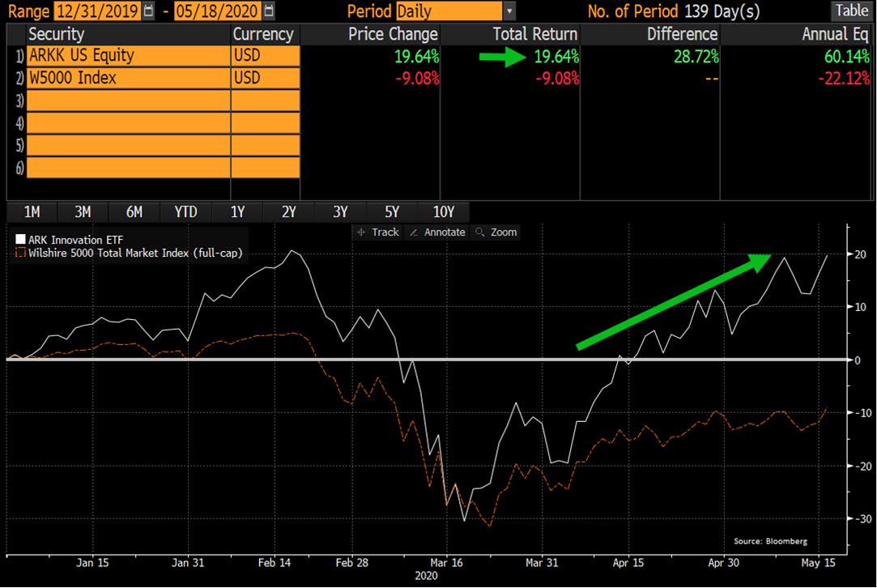This screenshot has height=588, width=877.
Task: Click the Annual Eq column header
Action: (835, 34)
